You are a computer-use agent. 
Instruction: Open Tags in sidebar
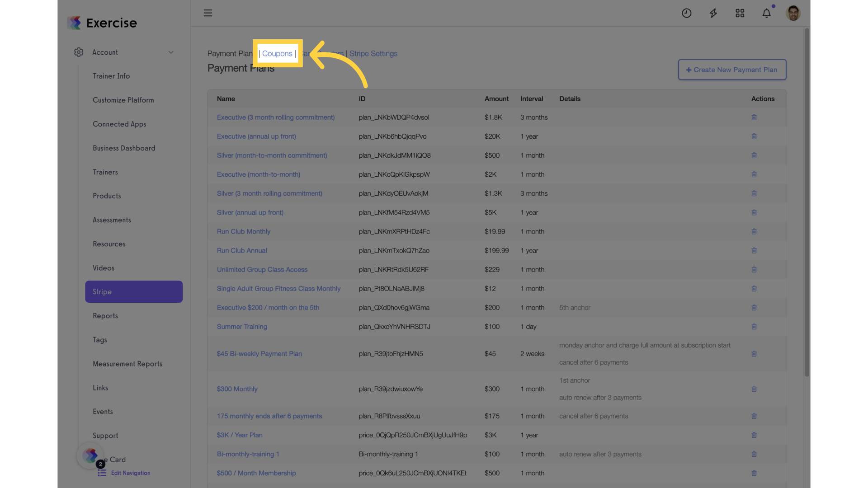[x=100, y=339]
